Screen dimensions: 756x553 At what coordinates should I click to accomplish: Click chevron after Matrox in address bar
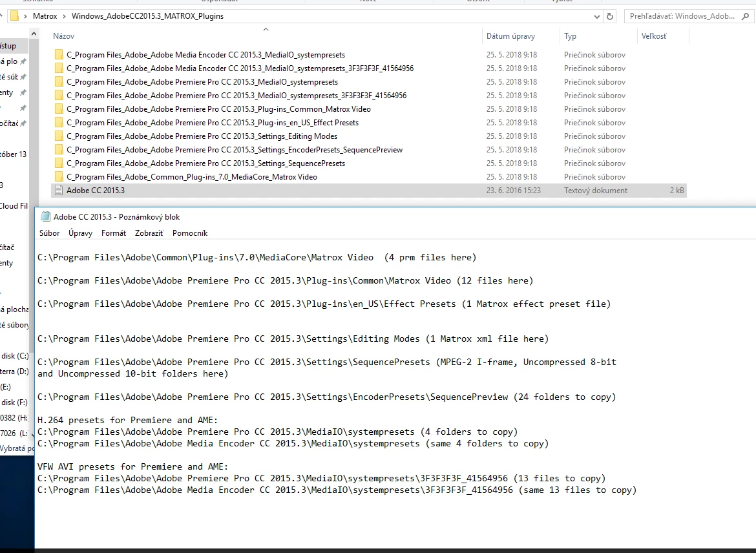[x=63, y=16]
